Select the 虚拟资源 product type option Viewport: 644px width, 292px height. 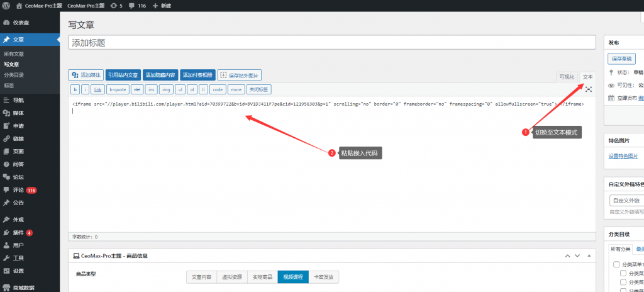tap(232, 276)
